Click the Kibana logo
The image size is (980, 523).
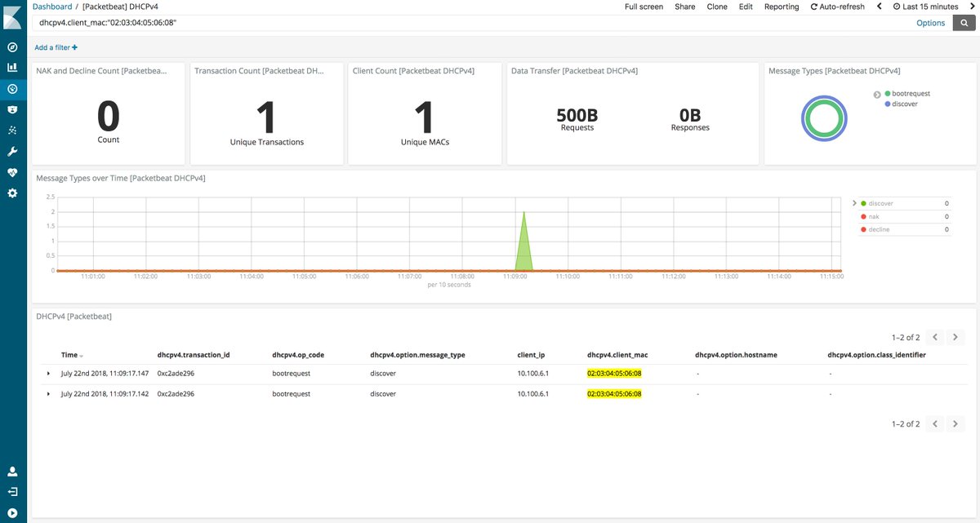pos(12,17)
